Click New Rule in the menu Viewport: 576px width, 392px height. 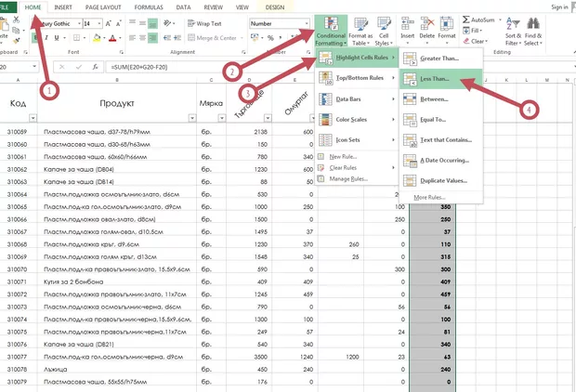pyautogui.click(x=344, y=156)
